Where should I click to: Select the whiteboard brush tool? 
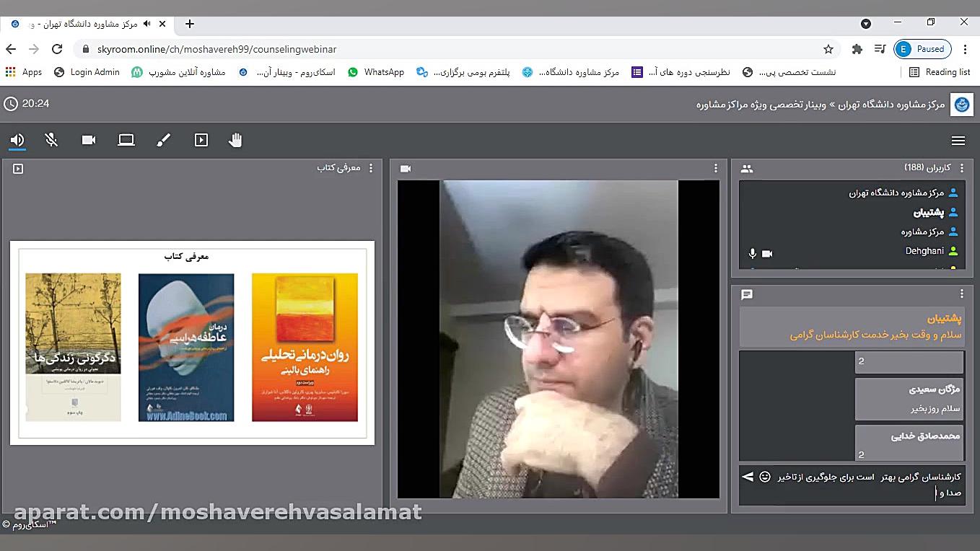(164, 140)
